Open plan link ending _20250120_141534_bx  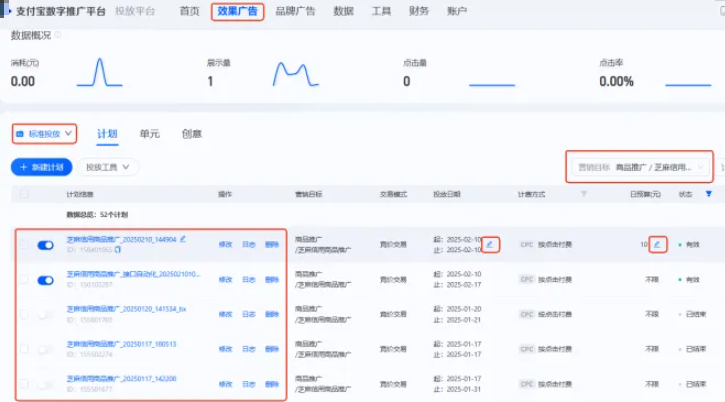[126, 309]
